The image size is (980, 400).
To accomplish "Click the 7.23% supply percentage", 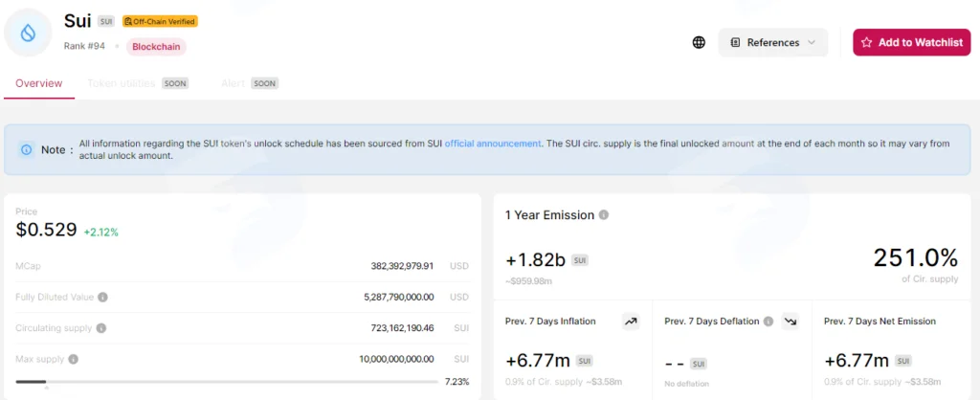I will [457, 381].
